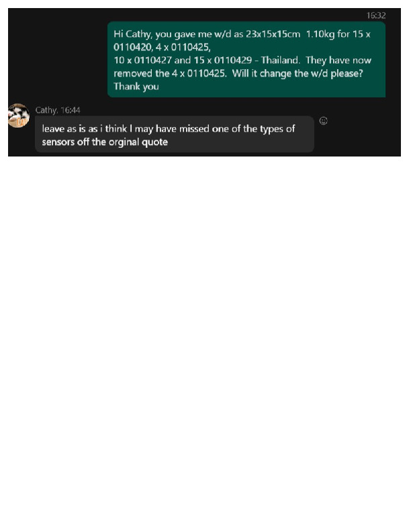411x532 pixels.
Task: Click "Thank you" at end of sent message
Action: coord(136,87)
